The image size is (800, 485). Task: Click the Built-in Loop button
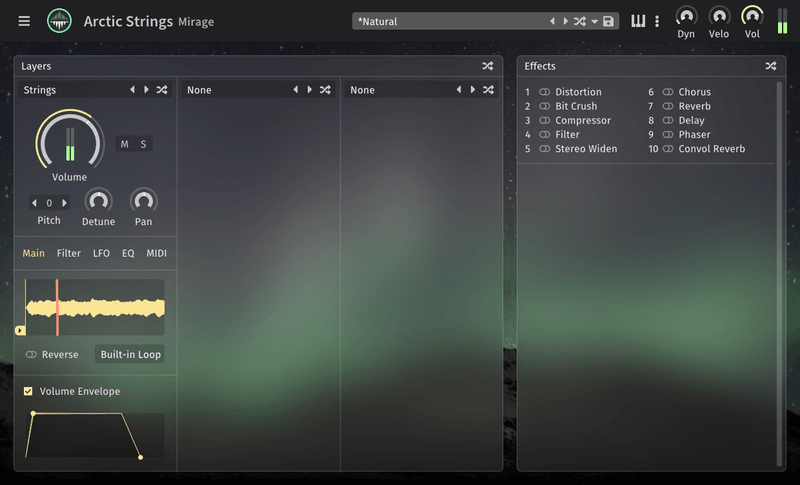(131, 354)
